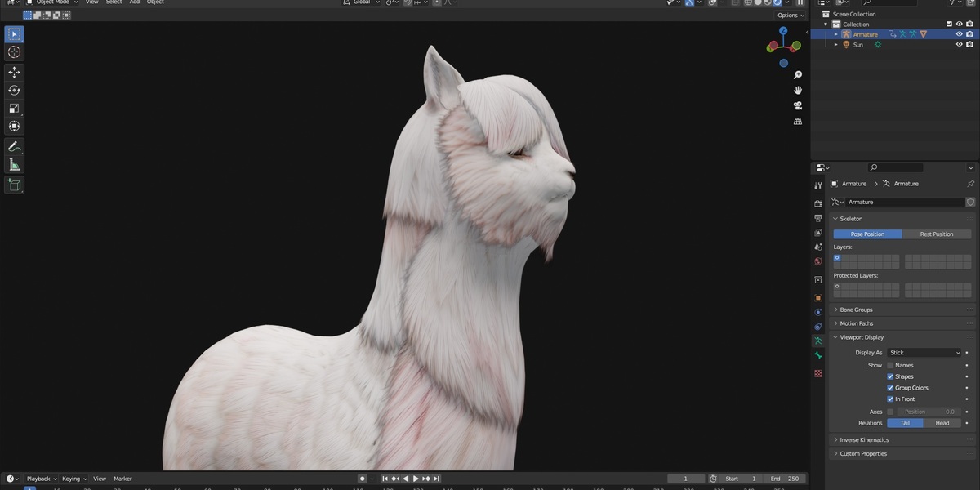Viewport: 980px width, 490px height.
Task: Open the Keying menu in timeline
Action: tap(74, 479)
